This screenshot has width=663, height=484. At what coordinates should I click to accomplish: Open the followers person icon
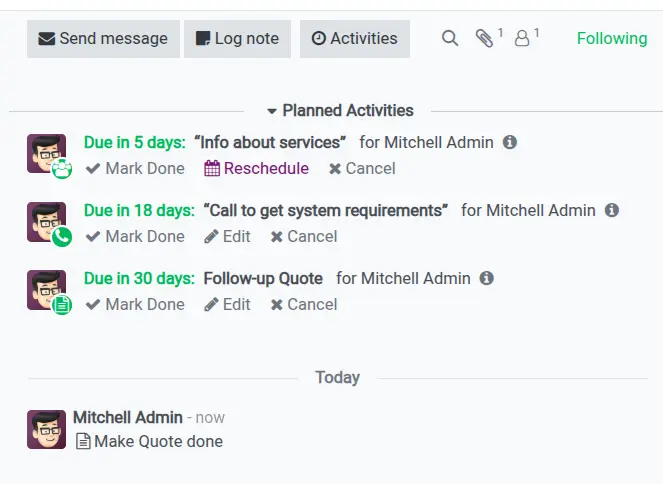(x=521, y=39)
